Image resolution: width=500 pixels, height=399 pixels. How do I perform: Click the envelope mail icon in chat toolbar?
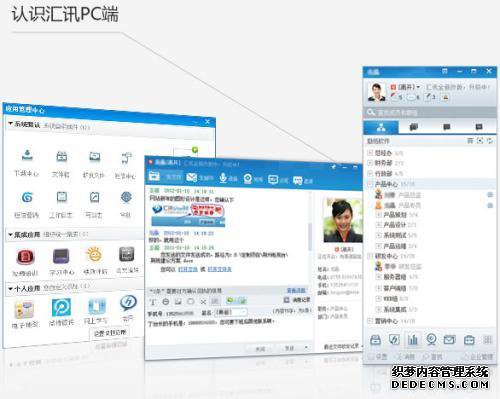click(191, 178)
